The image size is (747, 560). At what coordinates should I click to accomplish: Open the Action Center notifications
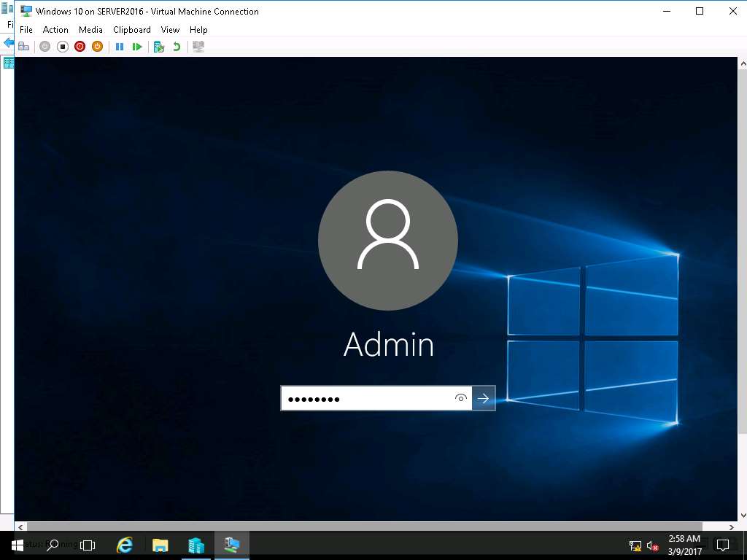[723, 545]
